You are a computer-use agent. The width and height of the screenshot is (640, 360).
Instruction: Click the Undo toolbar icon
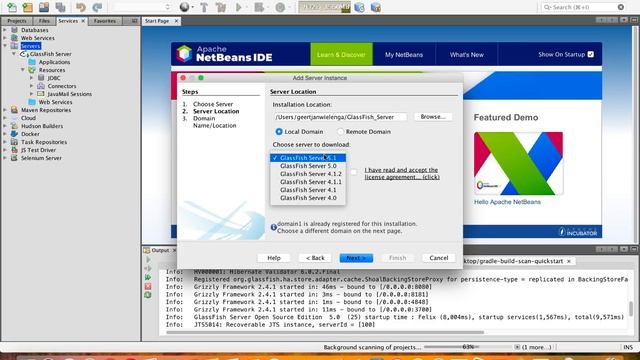pyautogui.click(x=81, y=7)
